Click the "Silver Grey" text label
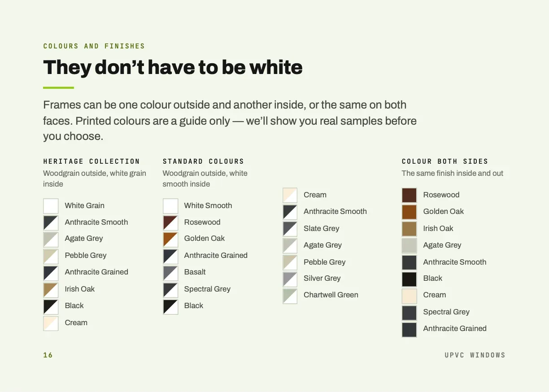This screenshot has height=392, width=549. point(322,279)
